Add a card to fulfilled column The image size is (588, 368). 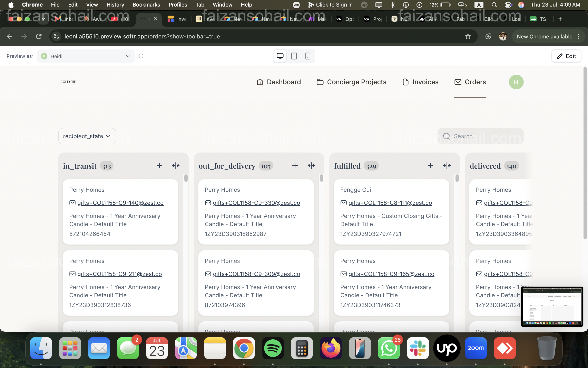(431, 166)
